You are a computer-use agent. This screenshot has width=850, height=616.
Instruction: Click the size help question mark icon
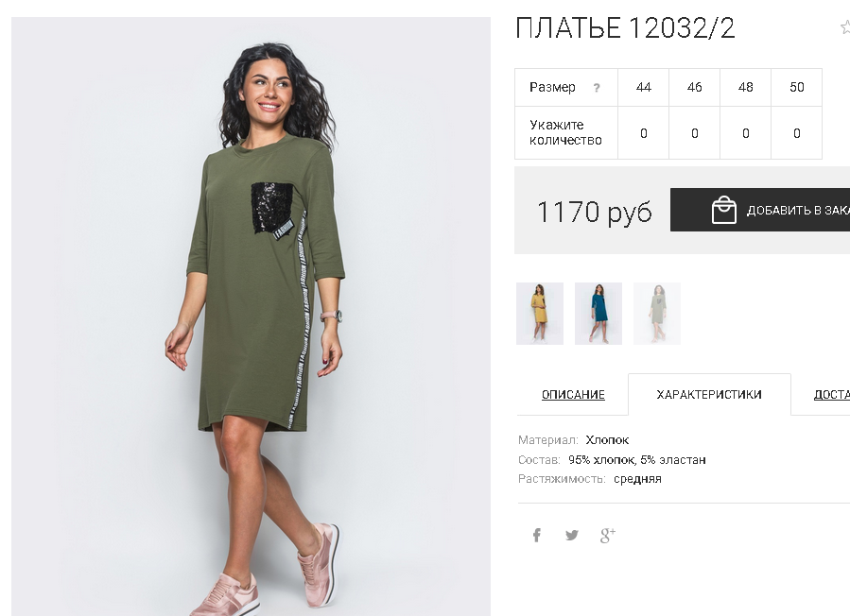[x=597, y=88]
